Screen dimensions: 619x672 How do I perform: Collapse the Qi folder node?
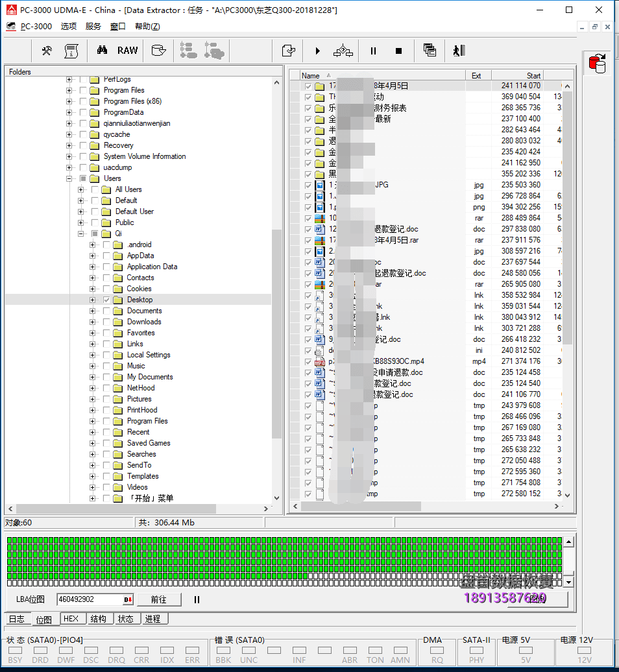(80, 234)
